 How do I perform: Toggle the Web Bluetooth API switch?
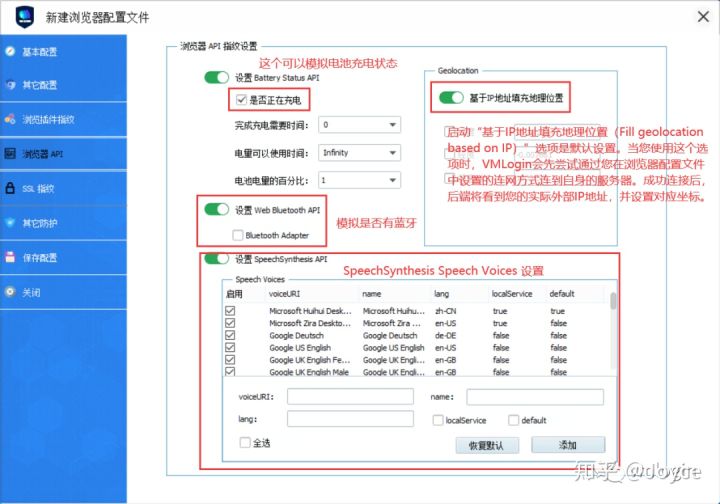pyautogui.click(x=216, y=210)
